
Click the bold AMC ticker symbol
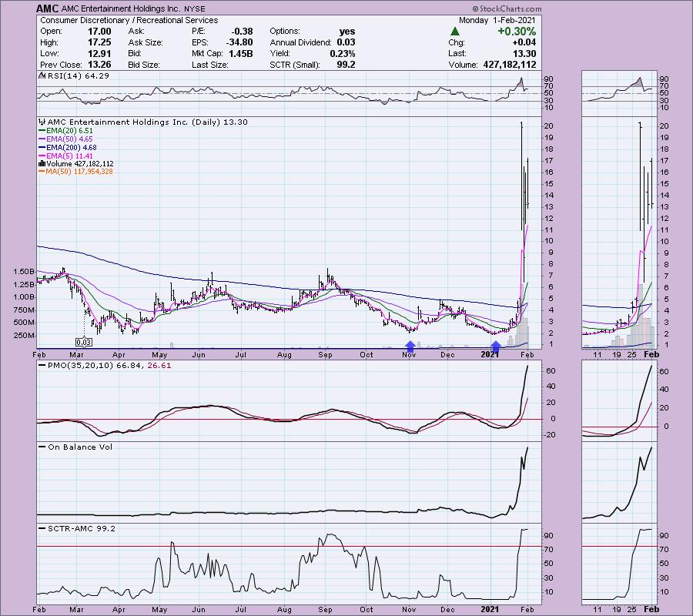(x=48, y=8)
